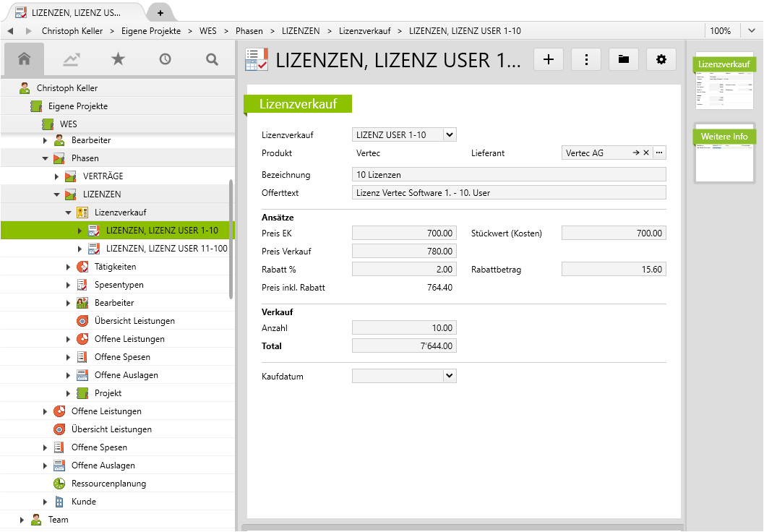This screenshot has width=764, height=532.
Task: Open the Lizenzverkauf dropdown
Action: pos(449,134)
